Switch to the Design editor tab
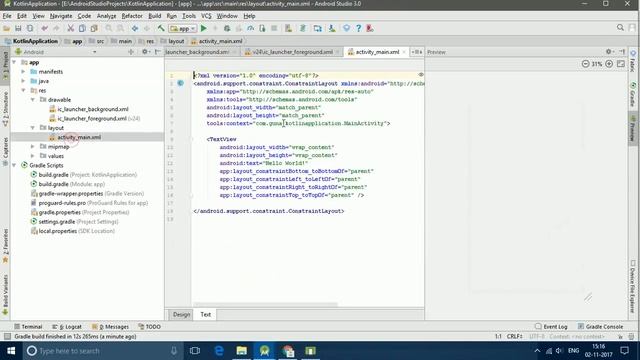This screenshot has height=360, width=640. (x=181, y=314)
